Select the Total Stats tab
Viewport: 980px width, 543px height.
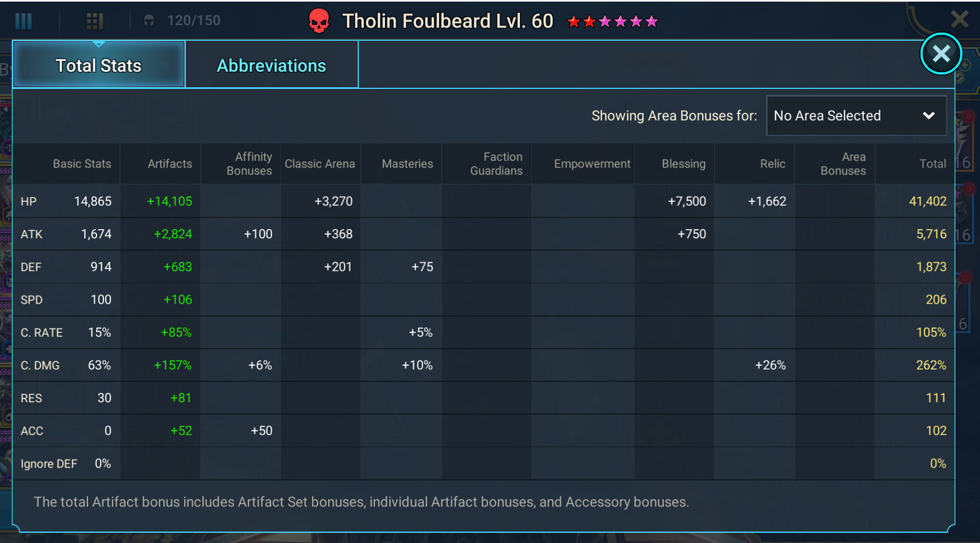[99, 65]
